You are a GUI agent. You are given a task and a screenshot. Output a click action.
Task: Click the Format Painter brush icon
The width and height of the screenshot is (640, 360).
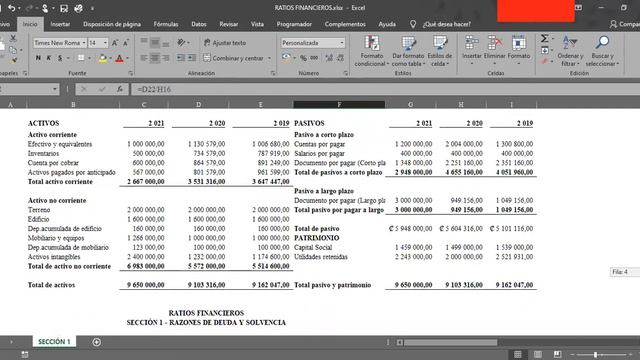(x=14, y=60)
